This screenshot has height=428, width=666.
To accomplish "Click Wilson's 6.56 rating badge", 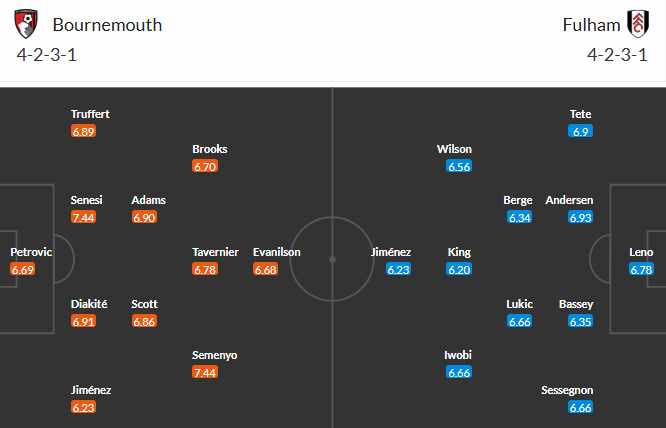I will (x=459, y=166).
